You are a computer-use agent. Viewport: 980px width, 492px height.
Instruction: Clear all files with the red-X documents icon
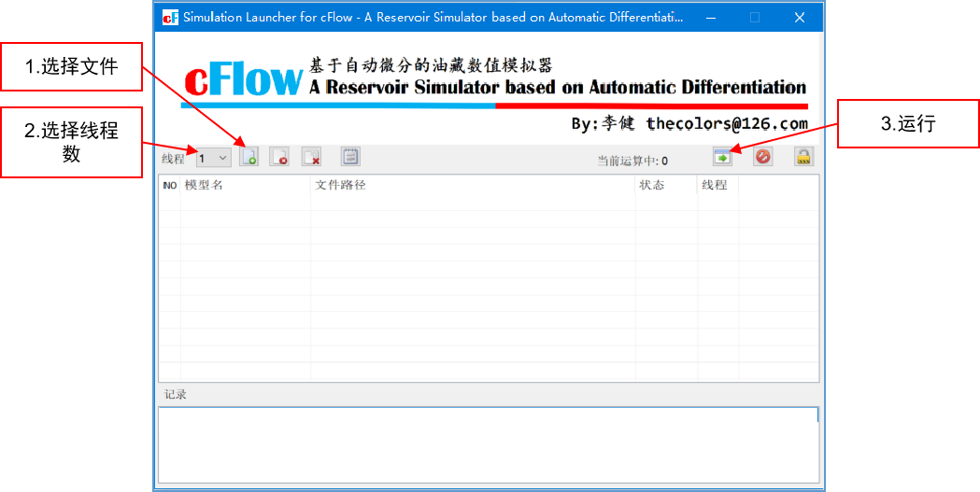[x=311, y=156]
